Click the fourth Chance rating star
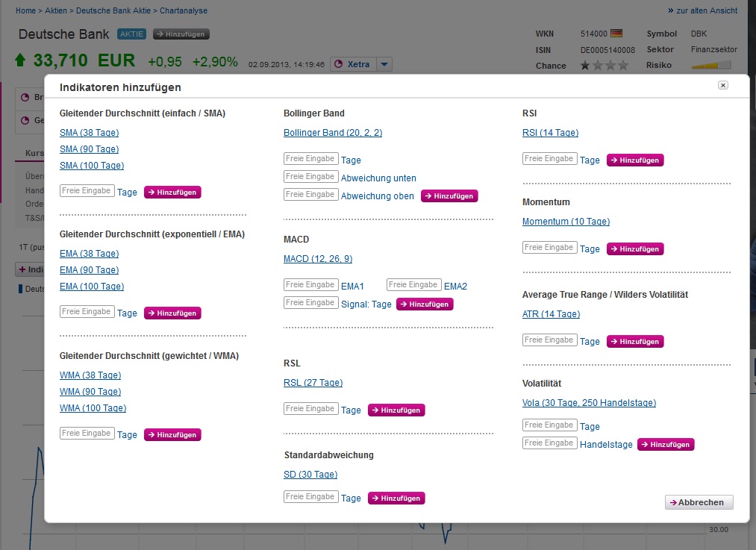This screenshot has height=550, width=756. tap(623, 65)
